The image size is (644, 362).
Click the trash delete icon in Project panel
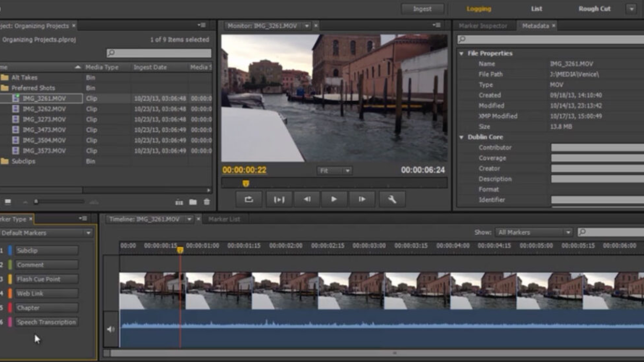point(206,202)
